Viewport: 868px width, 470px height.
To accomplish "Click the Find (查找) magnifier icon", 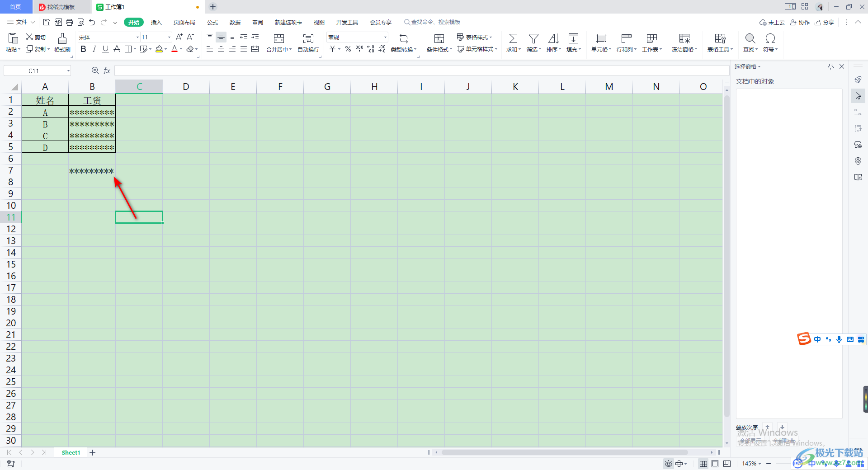I will tap(750, 38).
